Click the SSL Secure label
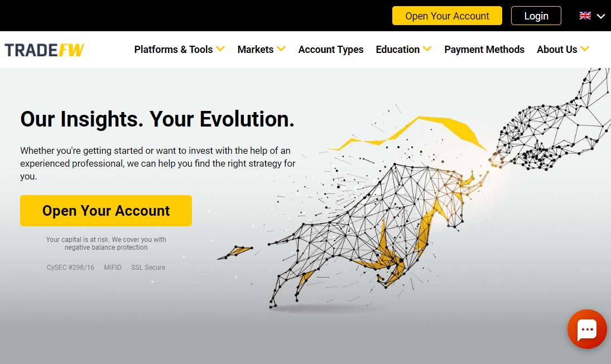This screenshot has height=364, width=611. pos(148,268)
